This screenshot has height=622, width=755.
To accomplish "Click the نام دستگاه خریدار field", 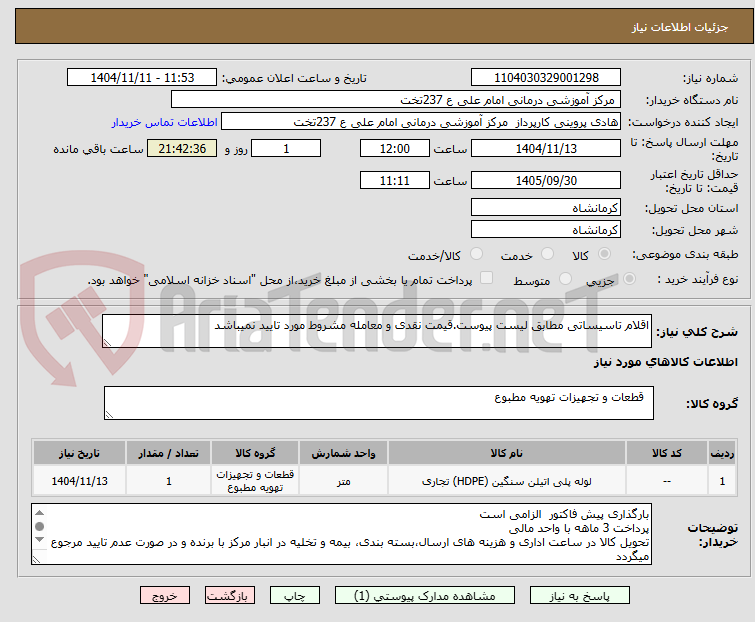I will [x=396, y=100].
